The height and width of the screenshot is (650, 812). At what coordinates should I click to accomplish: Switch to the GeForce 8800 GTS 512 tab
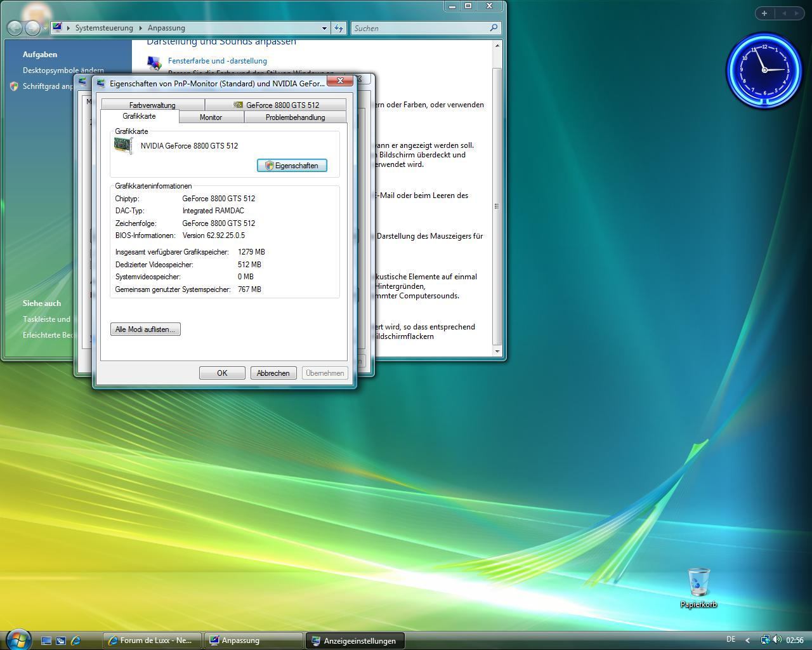pos(276,105)
